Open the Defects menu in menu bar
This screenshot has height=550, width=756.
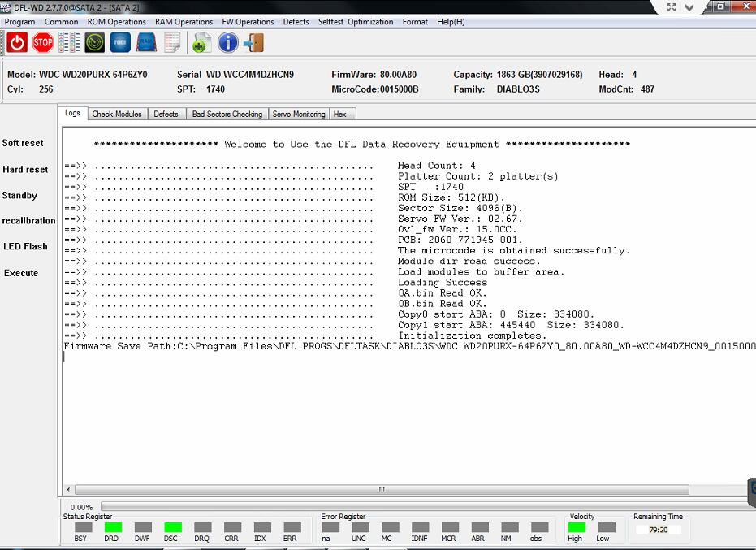(296, 22)
